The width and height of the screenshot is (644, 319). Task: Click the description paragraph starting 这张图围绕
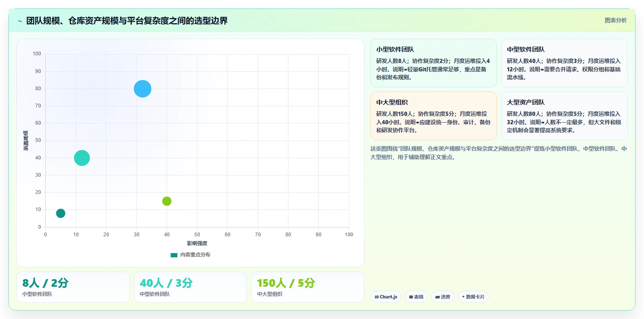pos(499,153)
